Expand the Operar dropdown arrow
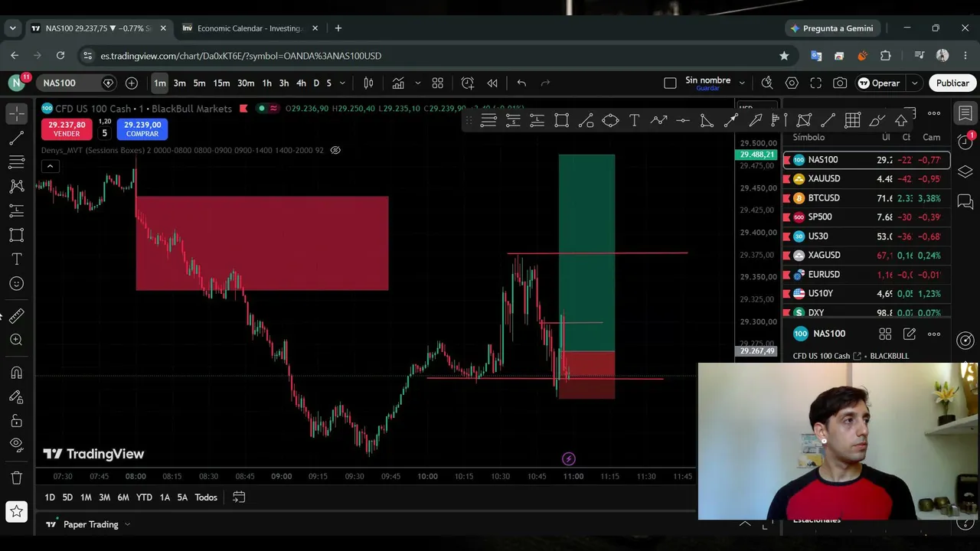 [914, 83]
